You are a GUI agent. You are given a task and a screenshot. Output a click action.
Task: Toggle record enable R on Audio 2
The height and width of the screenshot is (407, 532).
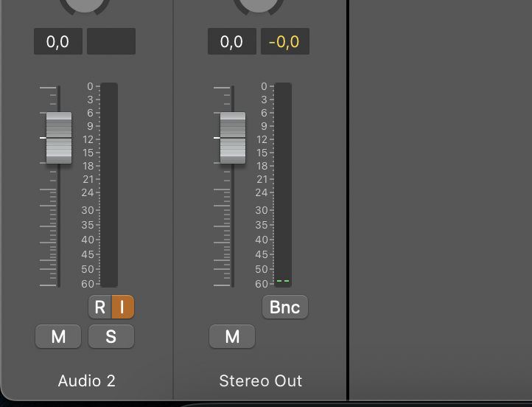(100, 307)
